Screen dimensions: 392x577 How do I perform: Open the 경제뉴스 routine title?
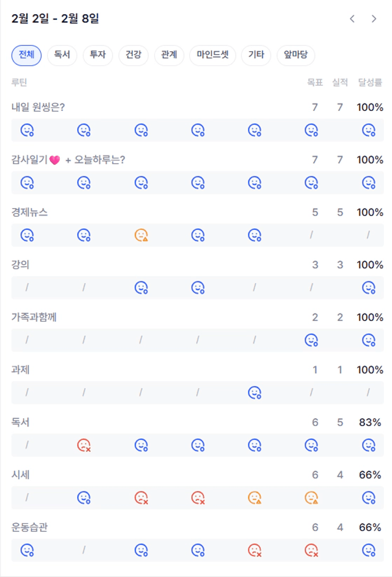pos(29,212)
